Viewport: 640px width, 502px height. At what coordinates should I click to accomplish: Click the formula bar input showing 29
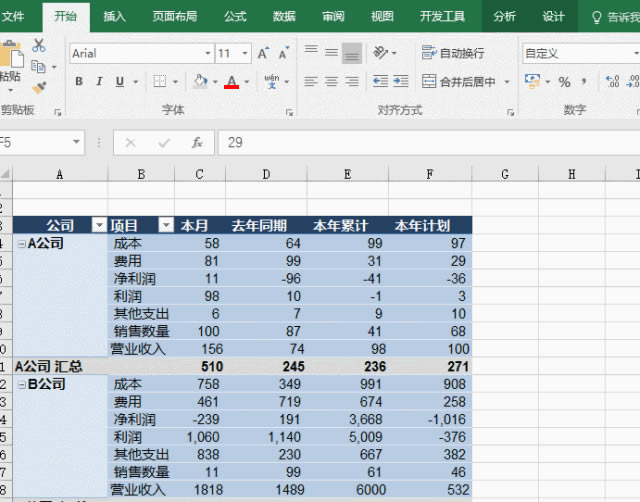[x=420, y=143]
